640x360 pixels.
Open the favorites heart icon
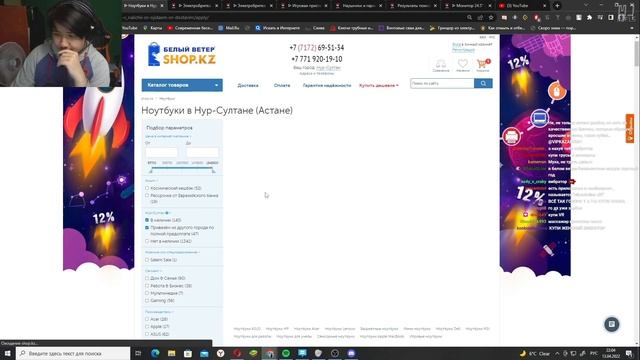click(x=462, y=64)
